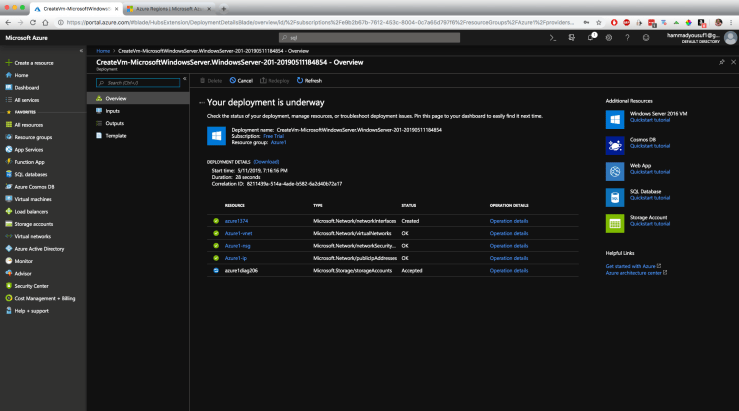Viewport: 739px width, 411px height.
Task: Select Inputs in the deployment menu
Action: point(114,111)
